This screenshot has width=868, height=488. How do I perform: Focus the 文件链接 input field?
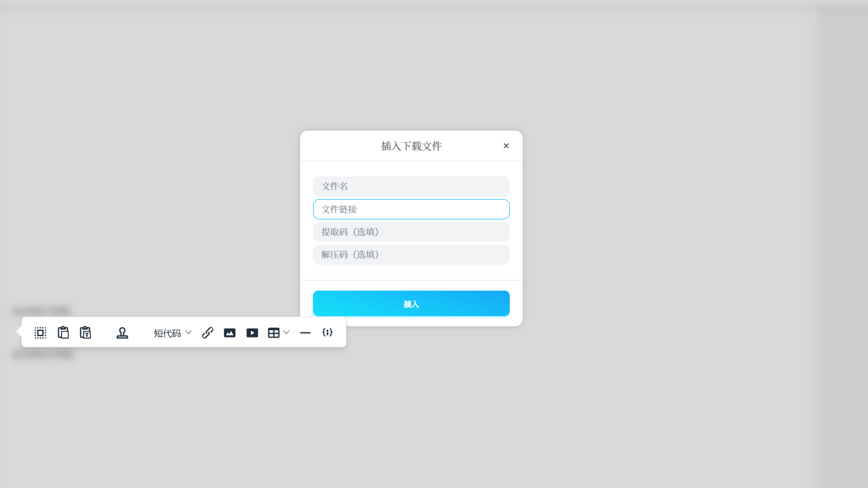point(411,209)
